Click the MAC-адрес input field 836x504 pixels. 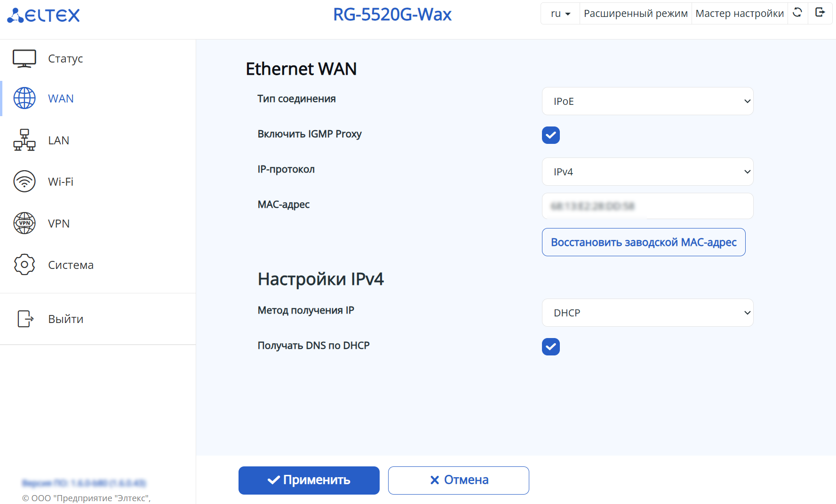pyautogui.click(x=647, y=206)
